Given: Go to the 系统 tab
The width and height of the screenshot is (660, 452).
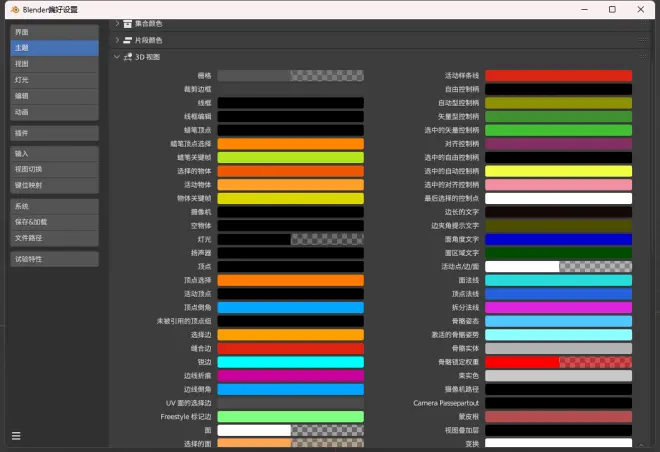Looking at the screenshot, I should pyautogui.click(x=54, y=206).
